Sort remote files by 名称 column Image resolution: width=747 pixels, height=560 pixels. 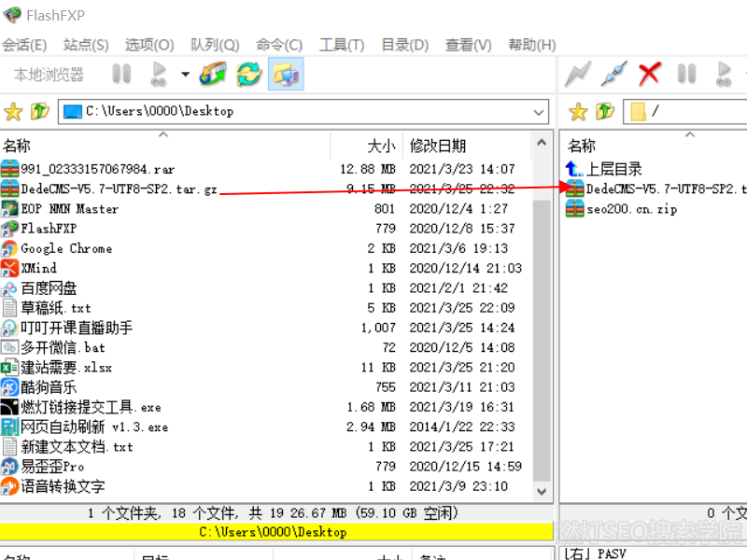pos(653,146)
